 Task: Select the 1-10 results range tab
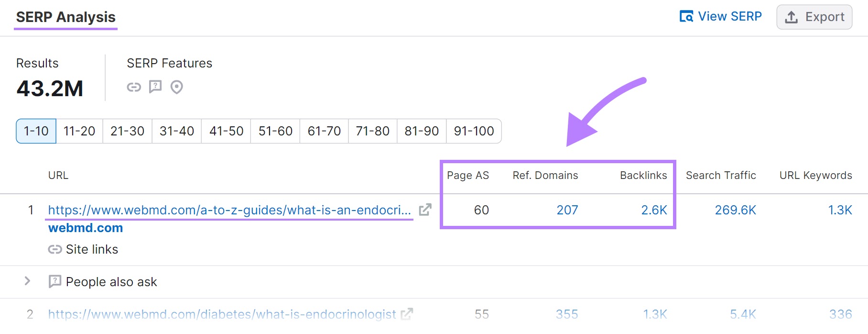[36, 131]
